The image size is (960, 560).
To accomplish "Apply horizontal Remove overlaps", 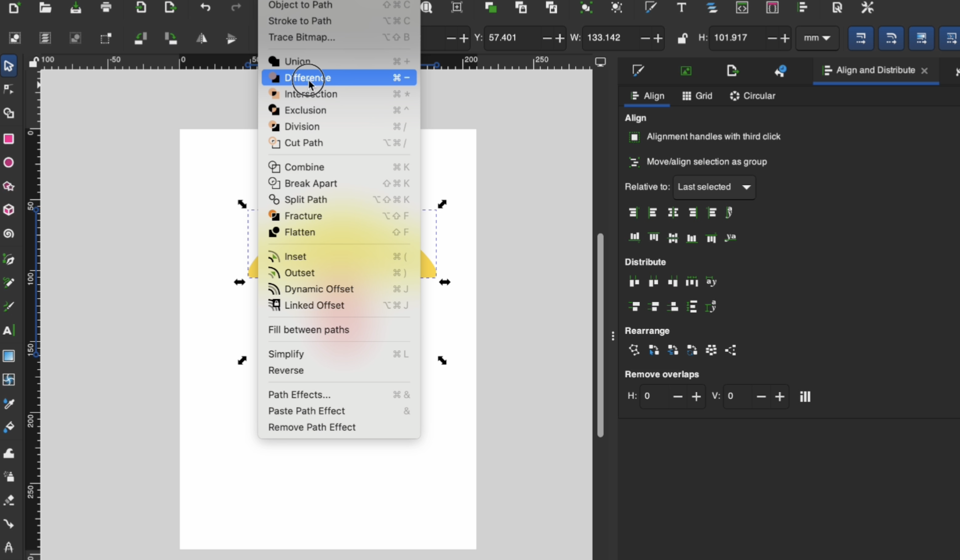I will click(805, 396).
